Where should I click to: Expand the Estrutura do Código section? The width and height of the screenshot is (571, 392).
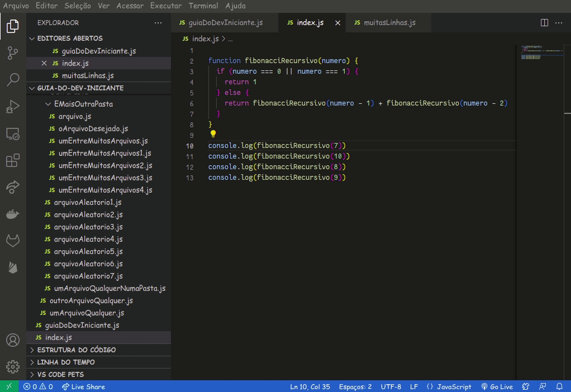76,350
